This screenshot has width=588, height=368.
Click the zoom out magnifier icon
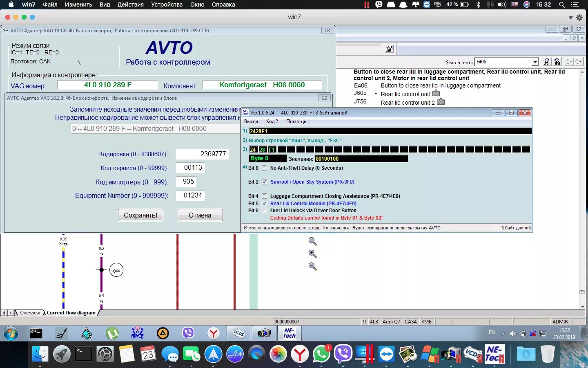(x=312, y=267)
